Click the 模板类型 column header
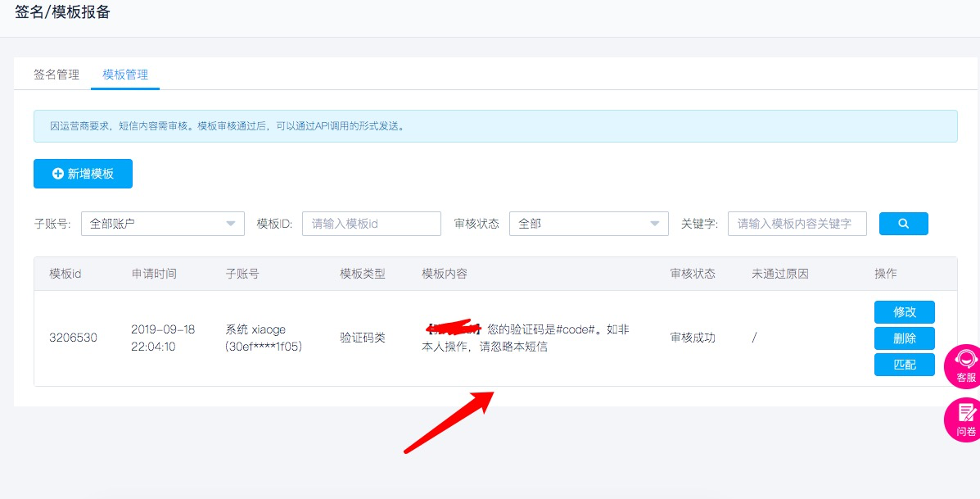 pos(363,274)
